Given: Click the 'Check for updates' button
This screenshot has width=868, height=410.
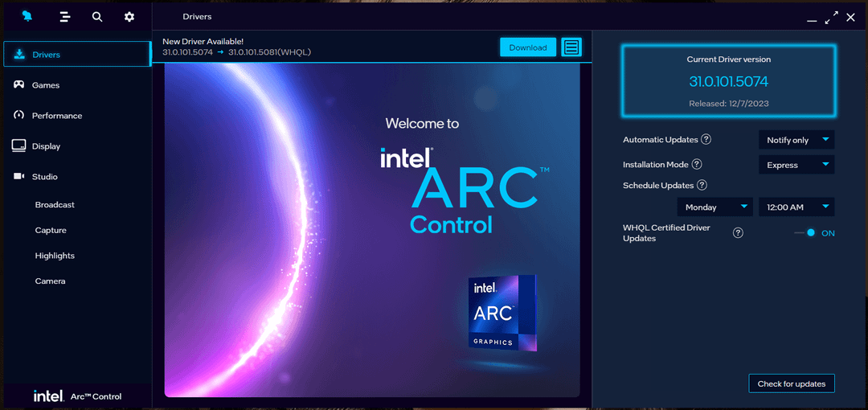Looking at the screenshot, I should [x=792, y=383].
